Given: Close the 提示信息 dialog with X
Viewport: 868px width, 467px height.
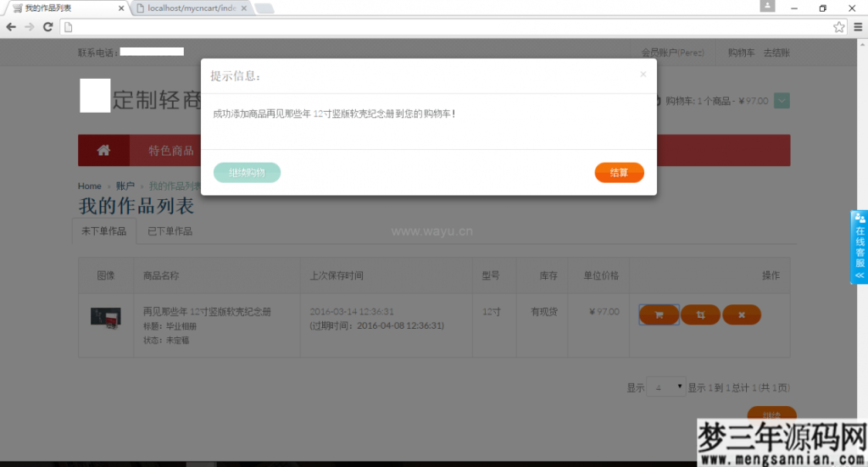Looking at the screenshot, I should click(643, 74).
